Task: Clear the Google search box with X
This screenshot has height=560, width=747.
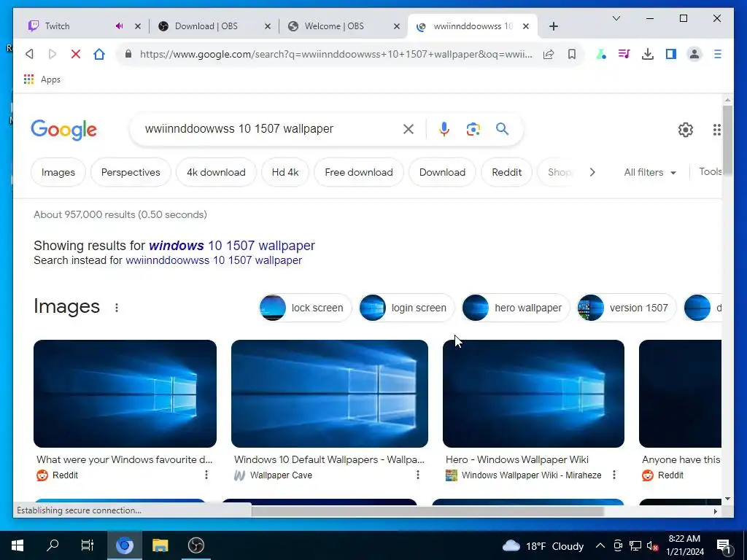Action: [x=409, y=129]
